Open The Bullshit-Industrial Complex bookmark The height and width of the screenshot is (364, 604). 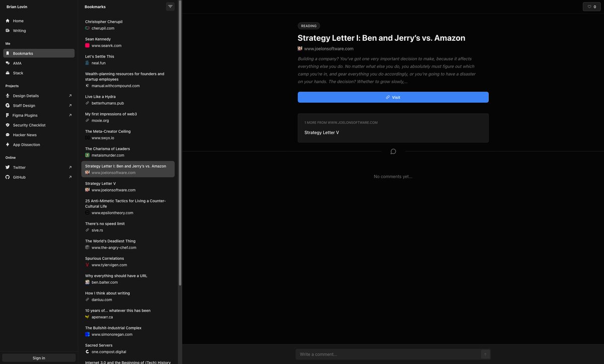pos(128,331)
